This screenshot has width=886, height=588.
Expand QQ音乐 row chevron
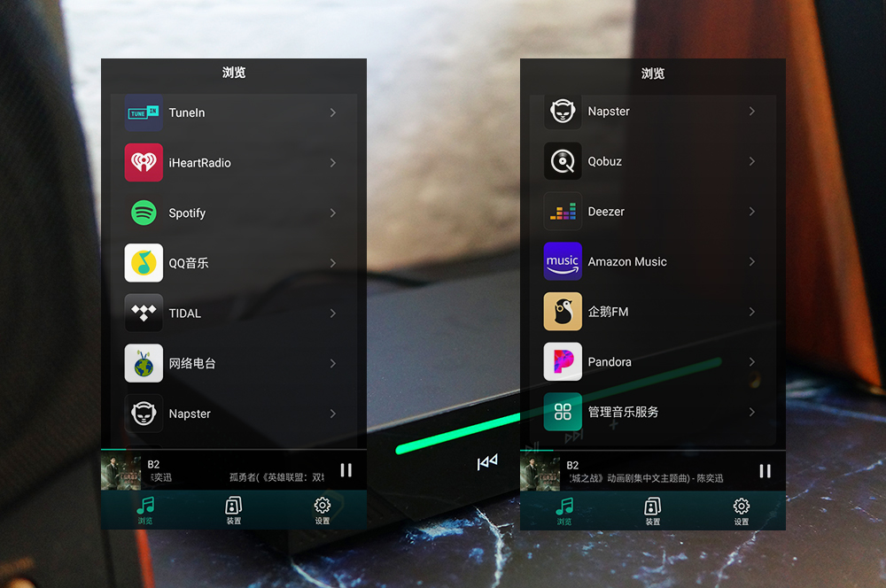pos(333,263)
